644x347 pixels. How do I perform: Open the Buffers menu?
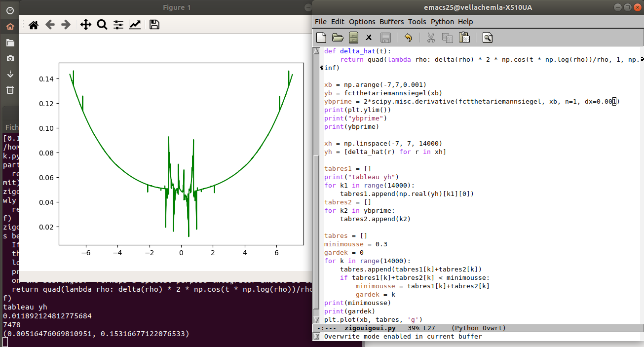click(391, 22)
